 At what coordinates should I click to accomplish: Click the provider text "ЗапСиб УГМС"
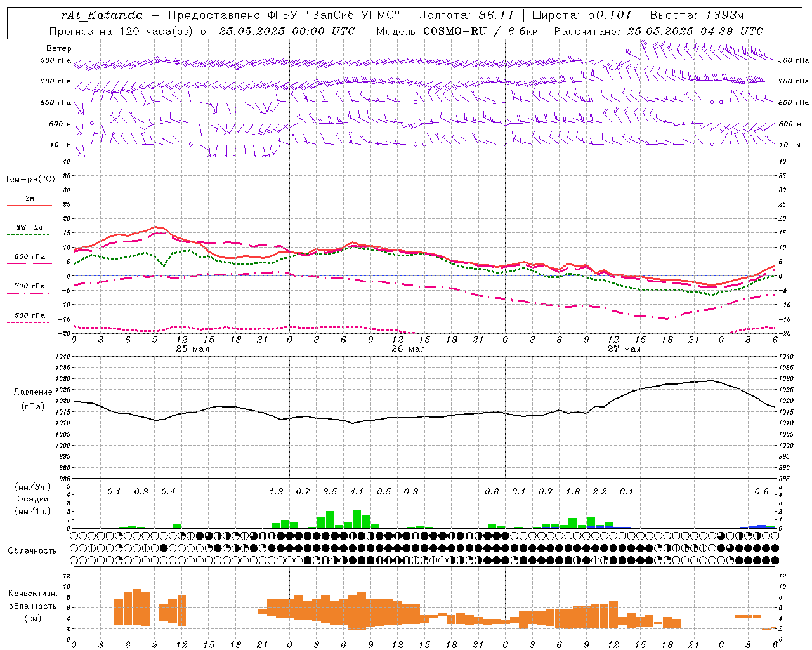[353, 15]
